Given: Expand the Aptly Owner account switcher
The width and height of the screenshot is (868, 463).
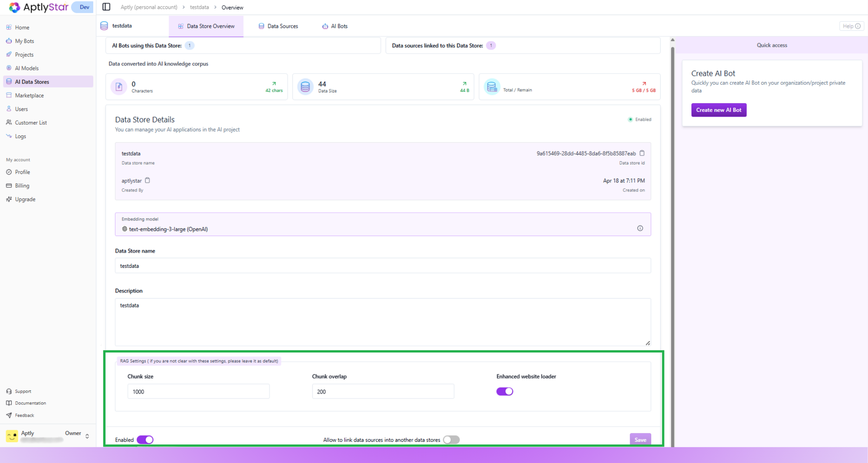Looking at the screenshot, I should pos(87,436).
